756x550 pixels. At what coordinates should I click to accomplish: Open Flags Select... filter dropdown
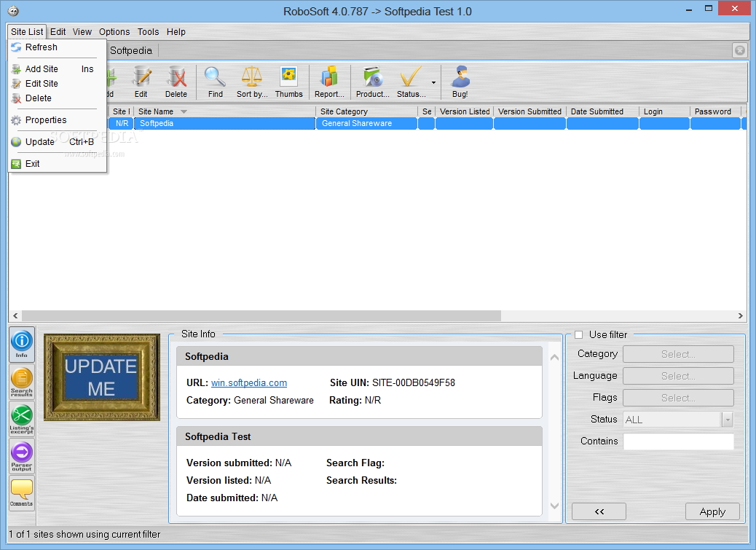pos(678,398)
